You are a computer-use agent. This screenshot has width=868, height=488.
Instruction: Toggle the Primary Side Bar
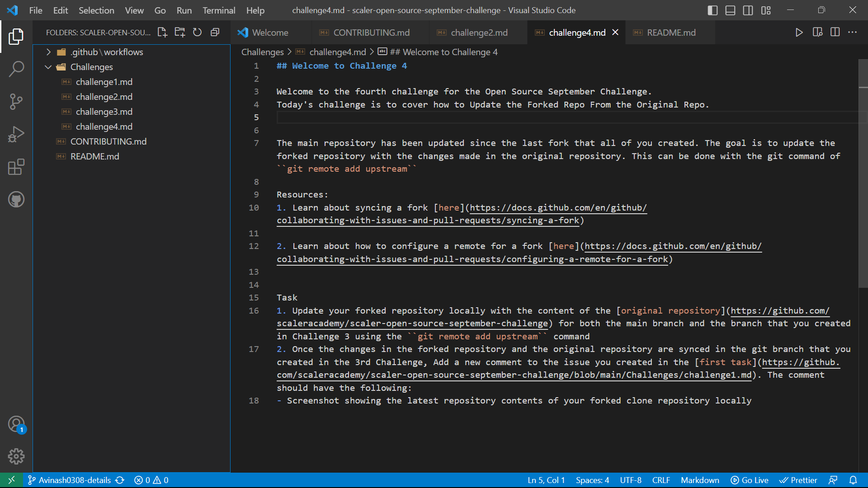[x=712, y=10]
